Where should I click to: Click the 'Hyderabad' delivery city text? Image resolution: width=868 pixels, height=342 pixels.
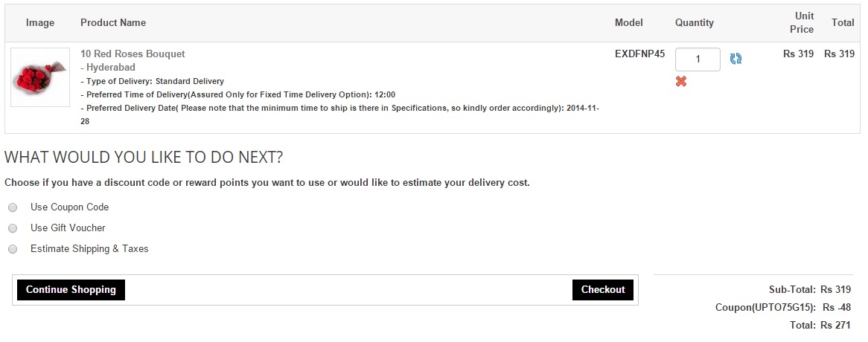(x=111, y=67)
